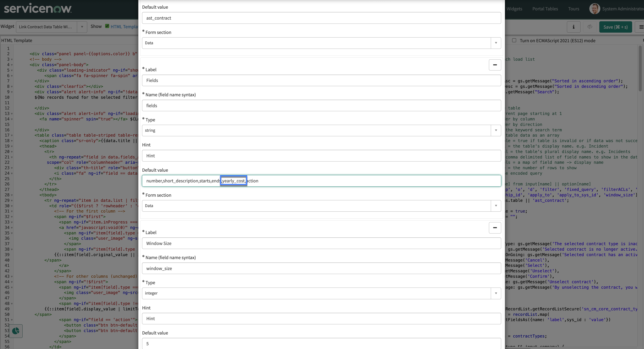The width and height of the screenshot is (644, 349).
Task: Fold code at line 51 arrow
Action: [x=12, y=320]
